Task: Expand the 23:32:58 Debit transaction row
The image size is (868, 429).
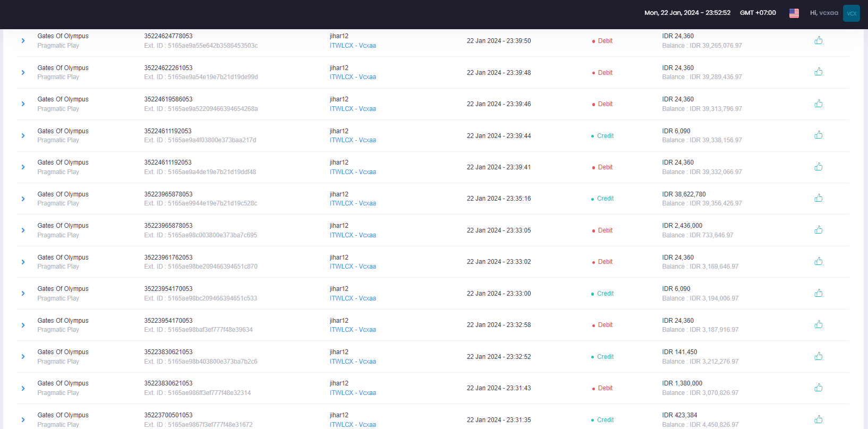Action: (x=23, y=325)
